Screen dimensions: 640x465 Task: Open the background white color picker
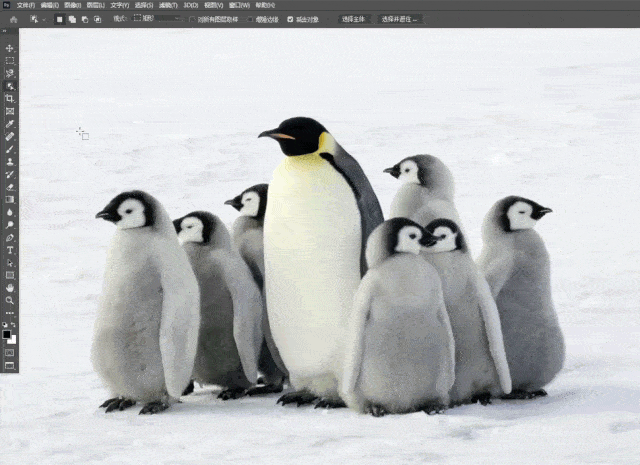tap(13, 340)
